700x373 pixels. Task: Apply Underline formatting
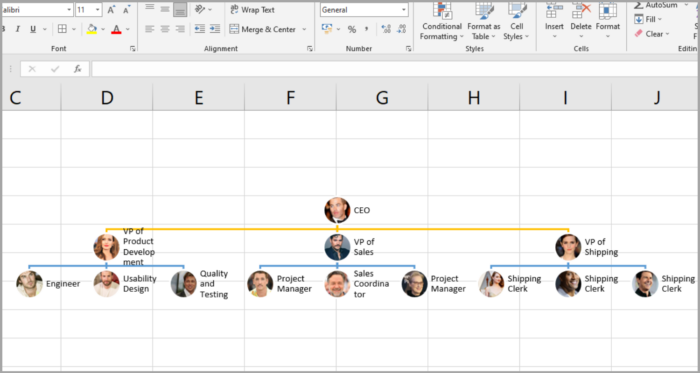click(x=33, y=29)
